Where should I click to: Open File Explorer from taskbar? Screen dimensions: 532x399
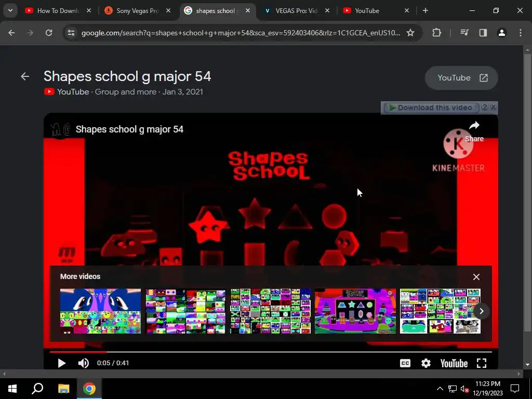(x=63, y=389)
